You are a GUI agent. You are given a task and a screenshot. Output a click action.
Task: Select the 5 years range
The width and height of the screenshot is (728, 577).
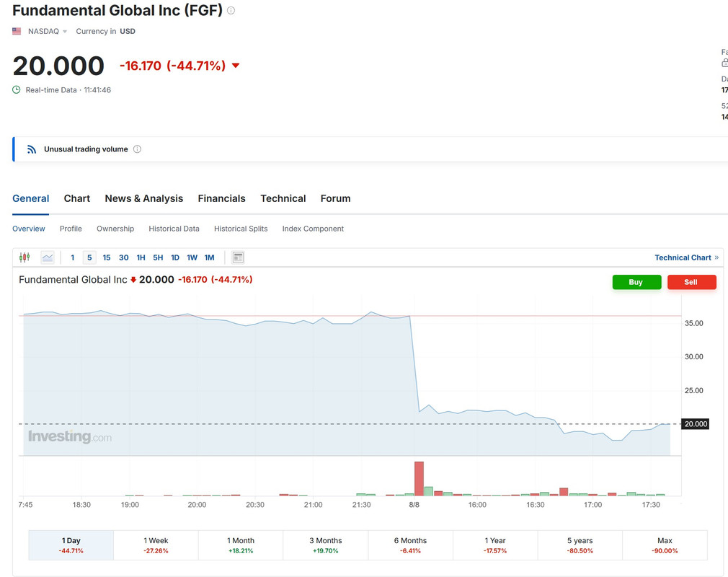[580, 545]
